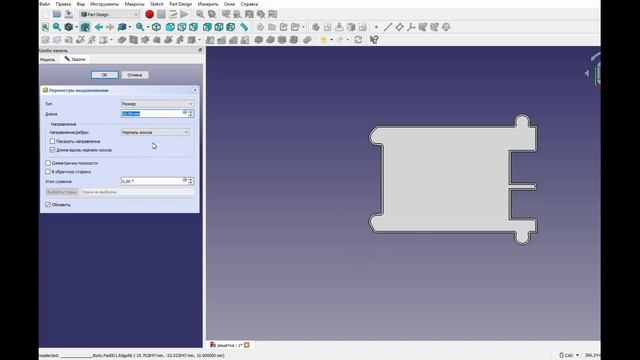Image resolution: width=640 pixels, height=360 pixels.
Task: Click the Fit all view icon
Action: pyautogui.click(x=45, y=27)
